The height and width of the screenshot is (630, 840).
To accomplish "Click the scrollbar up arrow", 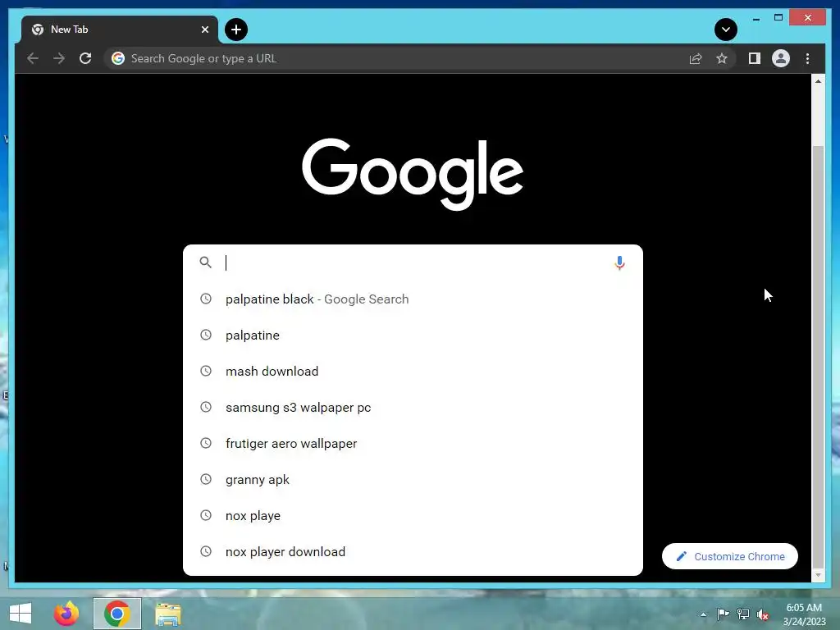I will tap(818, 81).
